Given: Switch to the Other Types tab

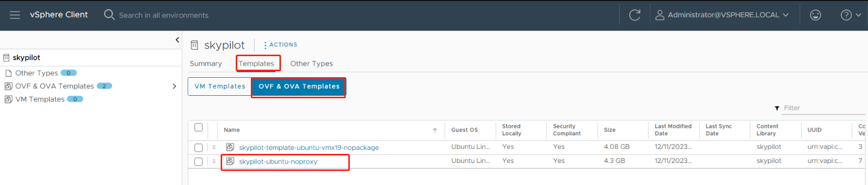Looking at the screenshot, I should click(x=312, y=64).
